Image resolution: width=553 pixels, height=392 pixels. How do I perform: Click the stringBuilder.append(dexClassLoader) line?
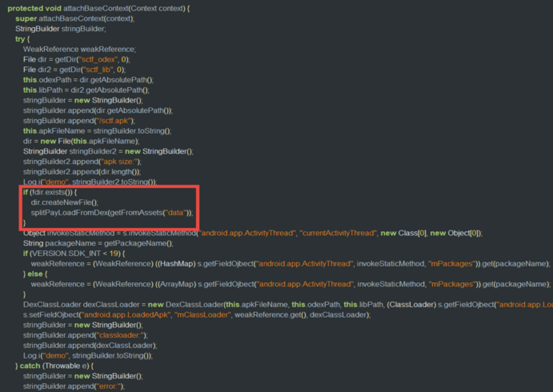coord(90,345)
